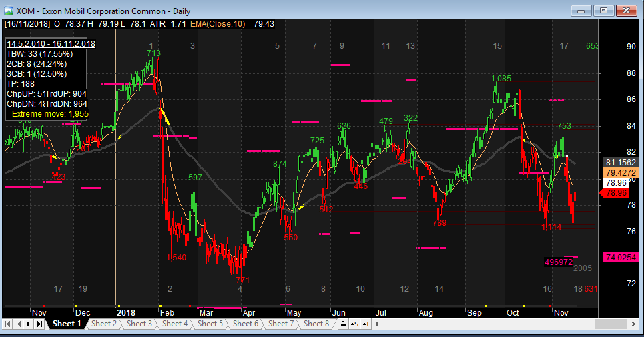
Task: Click the 72 price level on axis
Action: click(631, 284)
